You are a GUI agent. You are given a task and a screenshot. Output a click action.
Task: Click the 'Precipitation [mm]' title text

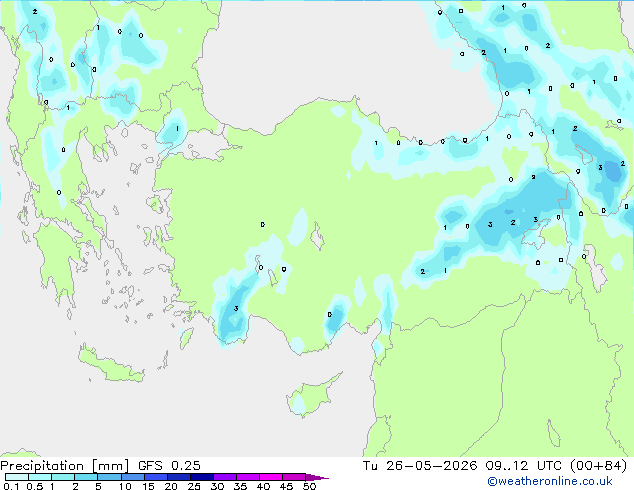pyautogui.click(x=64, y=466)
